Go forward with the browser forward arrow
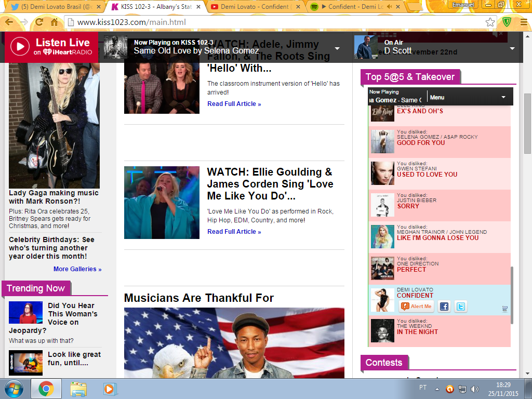The width and height of the screenshot is (532, 399). click(x=24, y=22)
